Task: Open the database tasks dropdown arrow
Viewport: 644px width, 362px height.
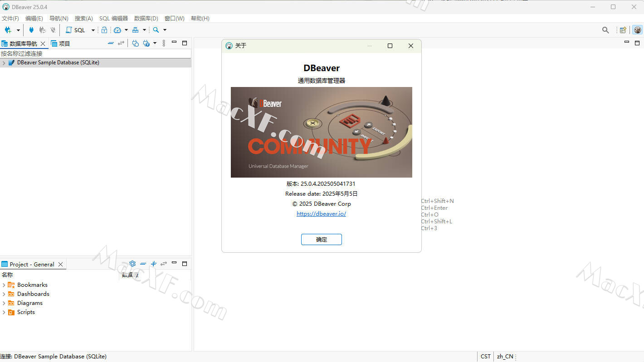Action: 145,30
